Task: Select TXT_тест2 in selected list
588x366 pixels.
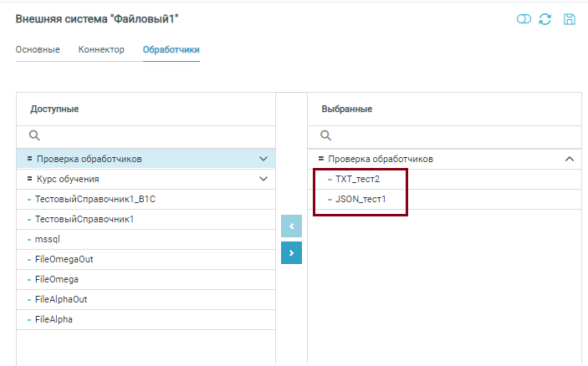Action: (357, 179)
